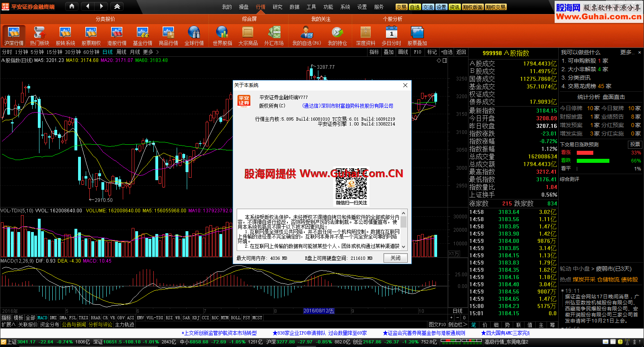Open 多日分时 multi-day chart icon
The width and height of the screenshot is (644, 347).
391,36
